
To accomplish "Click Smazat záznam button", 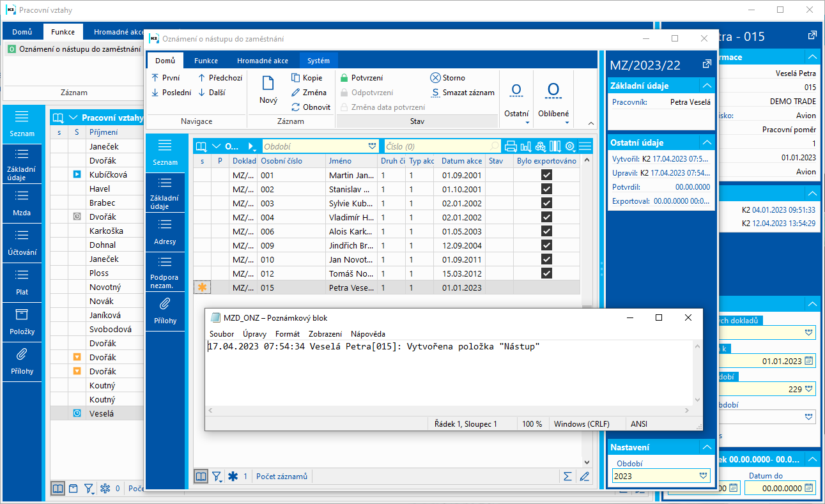I will click(463, 93).
